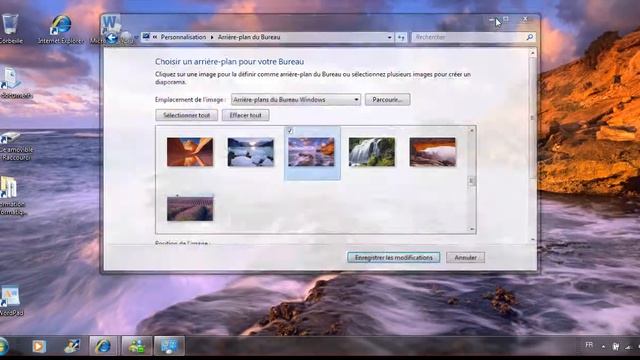Click the Parcourir... button
Image resolution: width=640 pixels, height=360 pixels.
387,100
